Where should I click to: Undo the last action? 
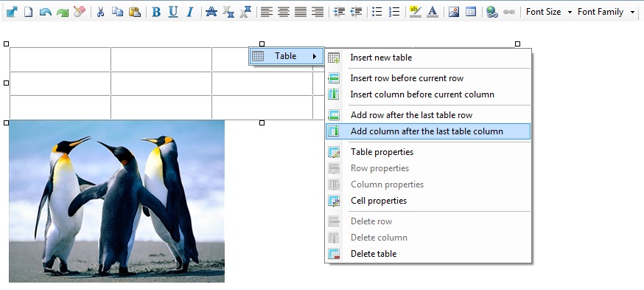(x=45, y=12)
